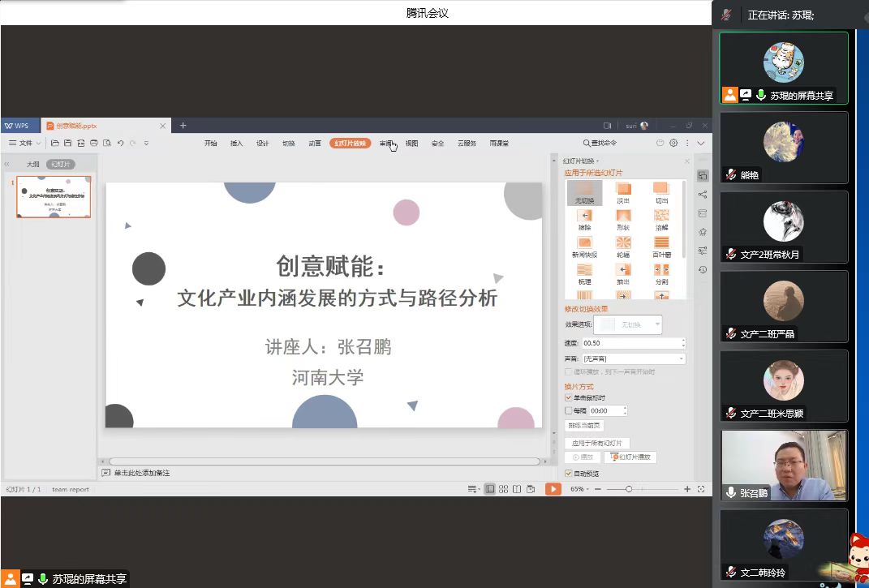Switch to the 视图 ribbon tab

[x=411, y=144]
